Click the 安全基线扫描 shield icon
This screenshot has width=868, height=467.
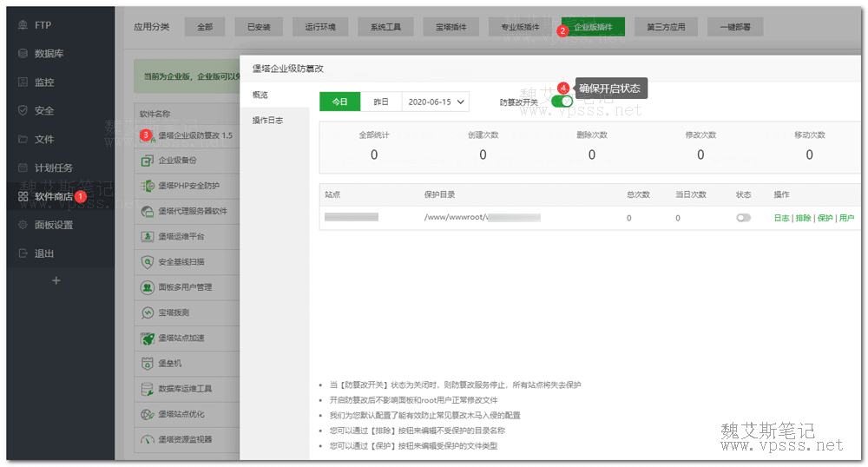pyautogui.click(x=148, y=262)
